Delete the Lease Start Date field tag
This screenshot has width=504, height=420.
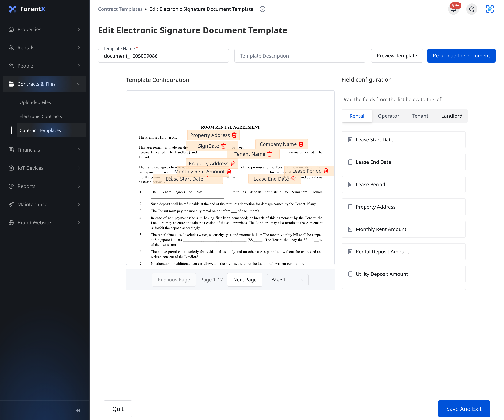pyautogui.click(x=208, y=179)
